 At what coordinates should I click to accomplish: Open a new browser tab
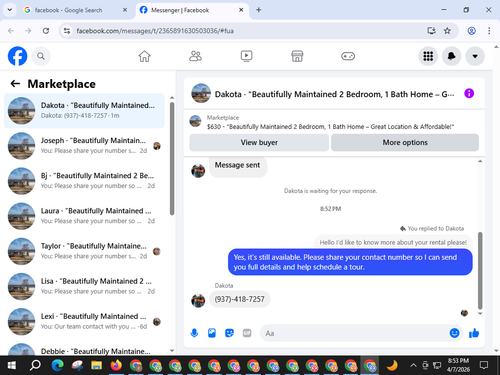click(259, 10)
